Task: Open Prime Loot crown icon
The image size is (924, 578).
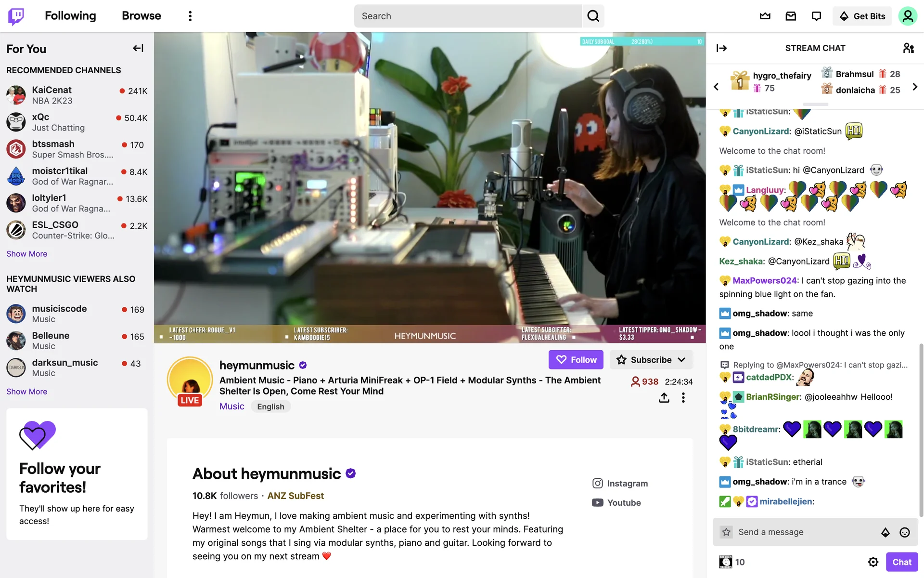Action: click(765, 16)
